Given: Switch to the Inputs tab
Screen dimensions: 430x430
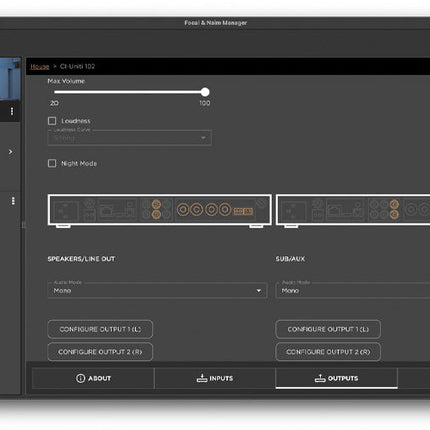Looking at the screenshot, I should [215, 378].
